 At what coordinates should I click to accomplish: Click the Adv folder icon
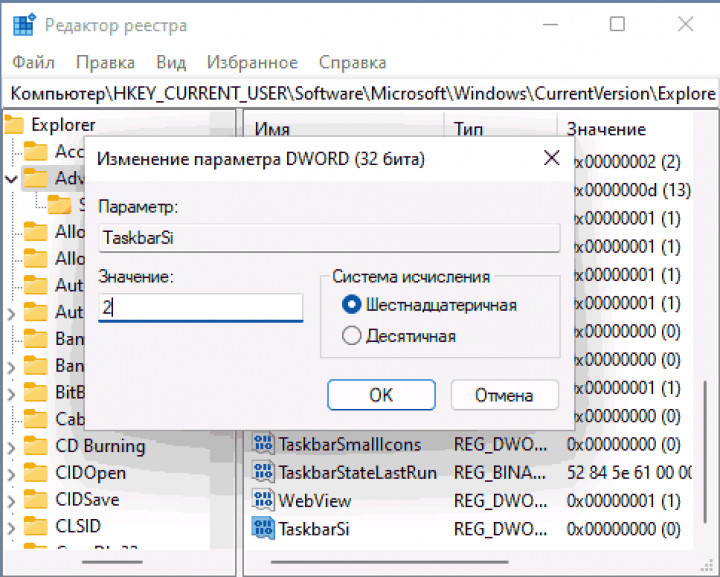[x=35, y=178]
